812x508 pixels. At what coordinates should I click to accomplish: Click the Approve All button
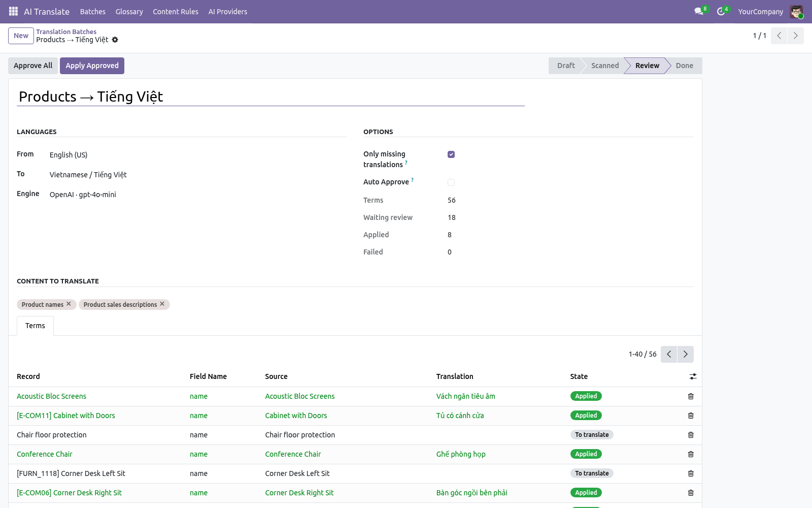pyautogui.click(x=33, y=66)
